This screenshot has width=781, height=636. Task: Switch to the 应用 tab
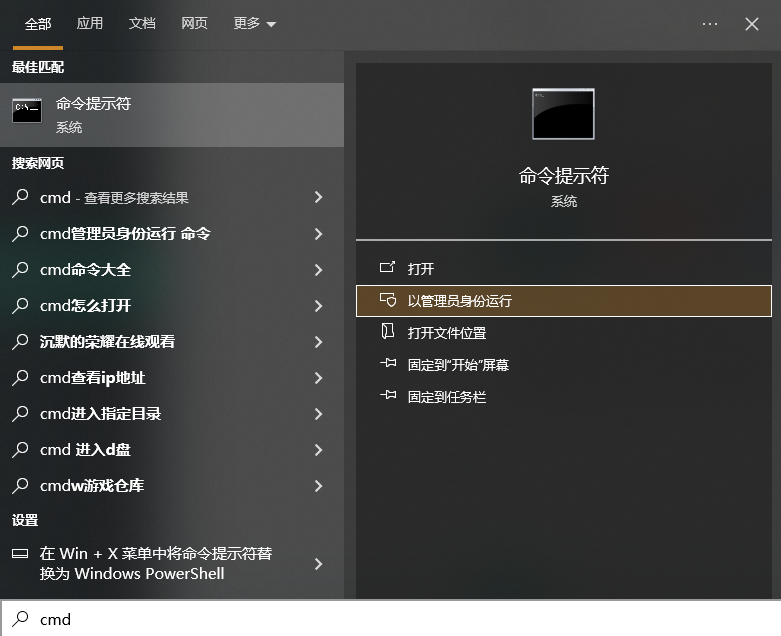[90, 23]
